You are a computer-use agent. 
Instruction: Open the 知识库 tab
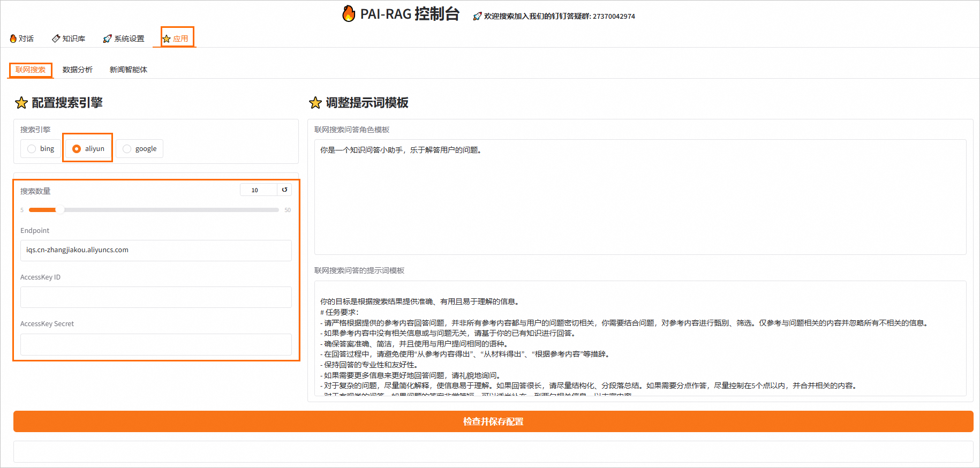[69, 39]
